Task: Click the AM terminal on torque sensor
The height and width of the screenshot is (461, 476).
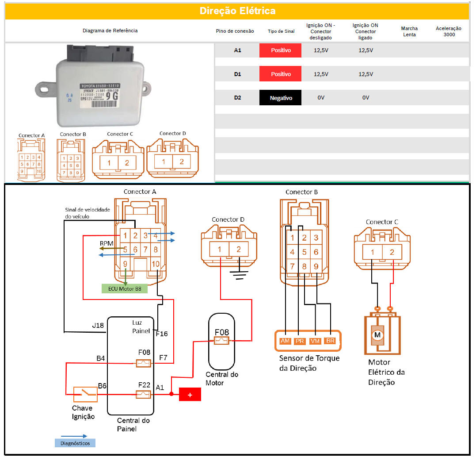Action: click(x=285, y=341)
